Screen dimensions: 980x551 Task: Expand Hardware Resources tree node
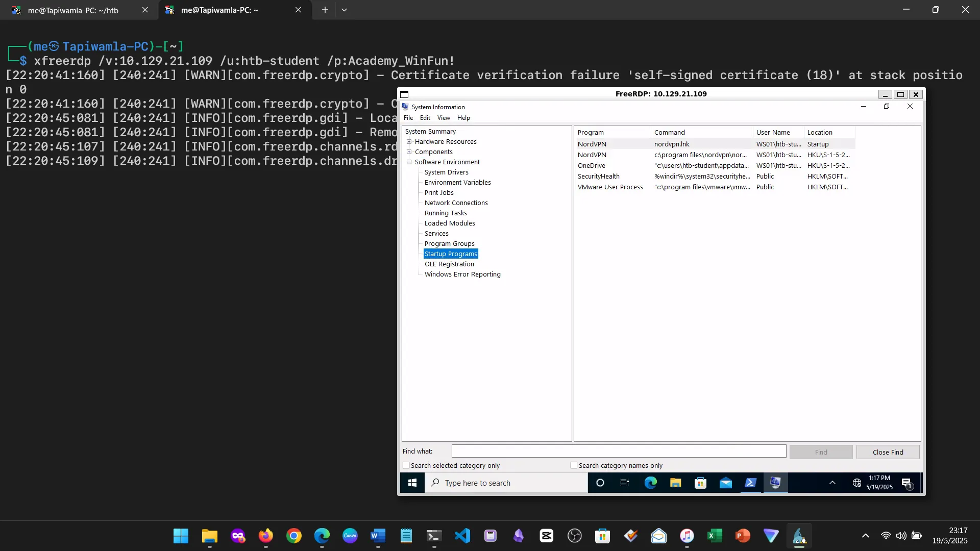pyautogui.click(x=409, y=142)
